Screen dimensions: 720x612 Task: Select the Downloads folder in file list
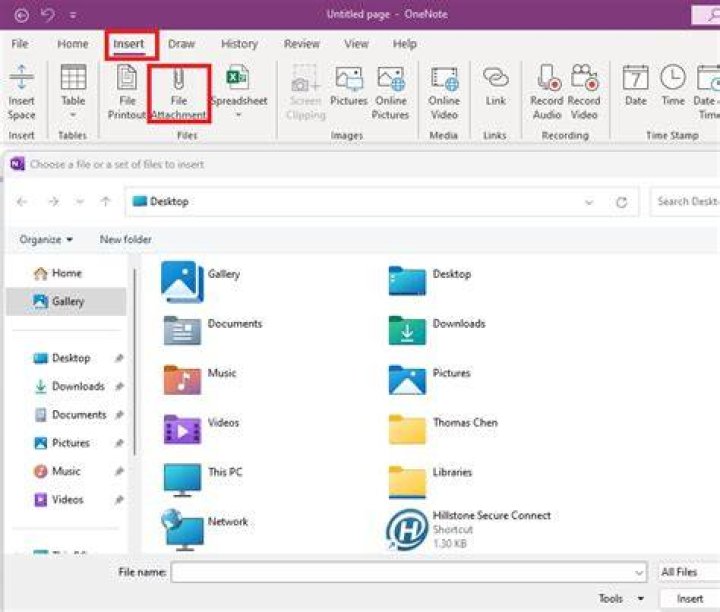click(x=437, y=330)
